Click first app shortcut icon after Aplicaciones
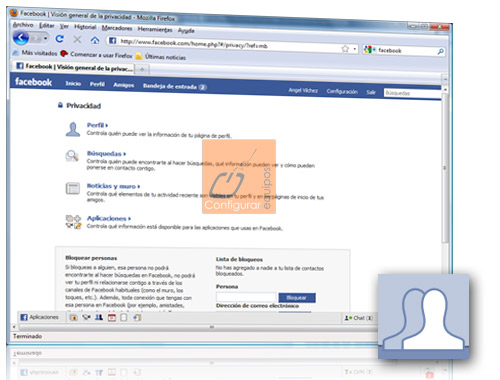The width and height of the screenshot is (500, 380). 74,317
